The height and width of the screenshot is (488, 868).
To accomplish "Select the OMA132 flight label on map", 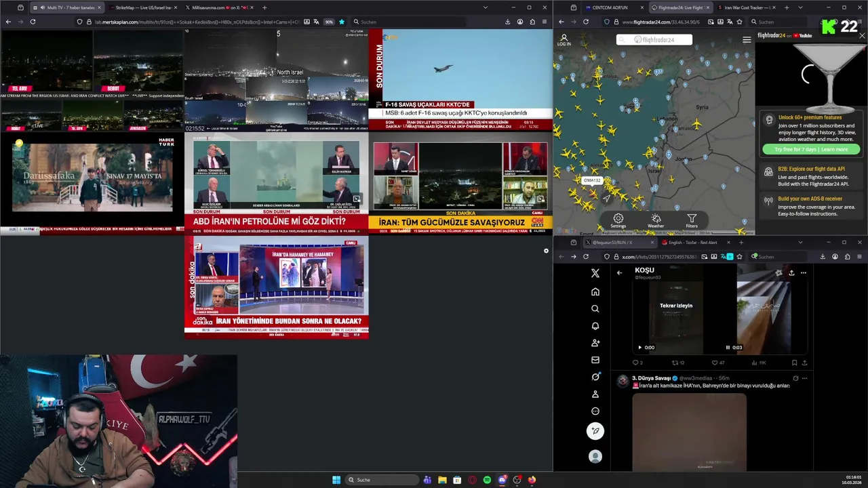I will pyautogui.click(x=592, y=180).
